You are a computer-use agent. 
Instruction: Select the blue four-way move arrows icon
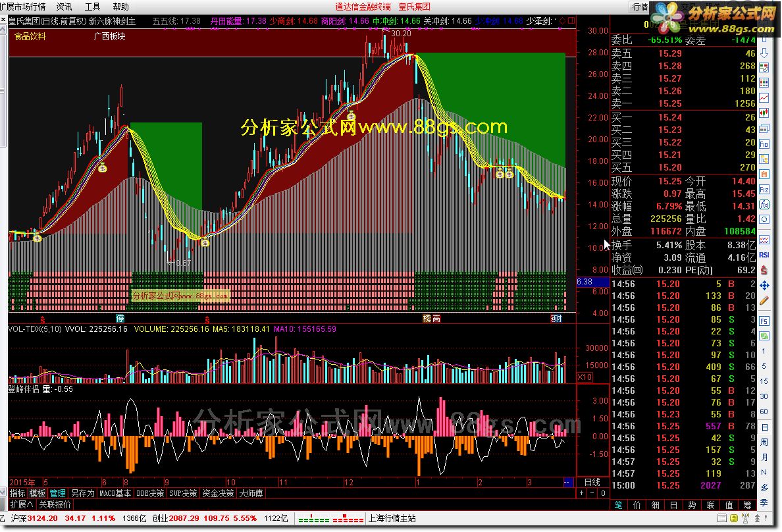[x=764, y=286]
